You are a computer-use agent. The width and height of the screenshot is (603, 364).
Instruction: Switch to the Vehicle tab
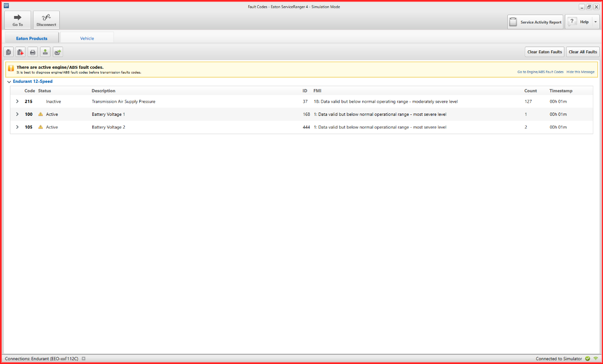point(87,38)
